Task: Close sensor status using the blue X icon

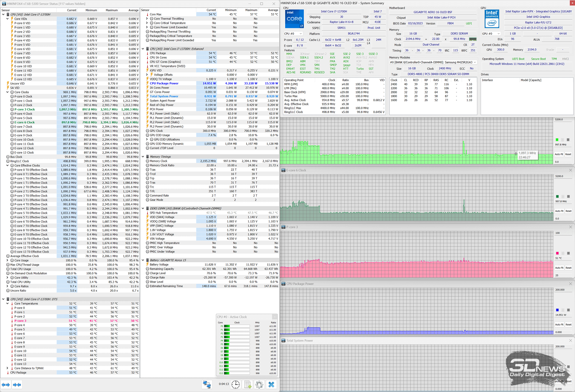Action: (x=271, y=385)
